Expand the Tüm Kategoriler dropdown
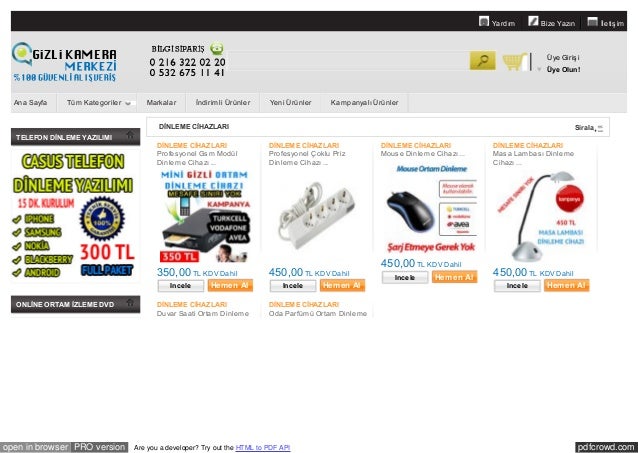This screenshot has height=453, width=638. pos(97,103)
